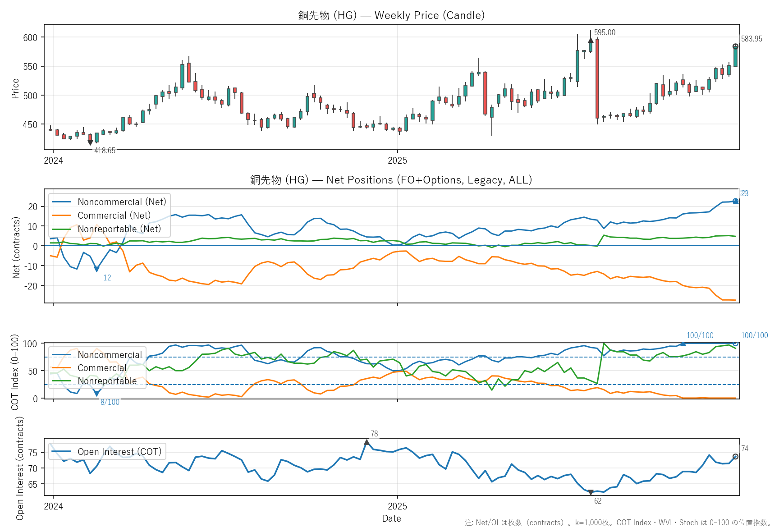Click the Nonreportable label in COT Index legend

click(107, 381)
